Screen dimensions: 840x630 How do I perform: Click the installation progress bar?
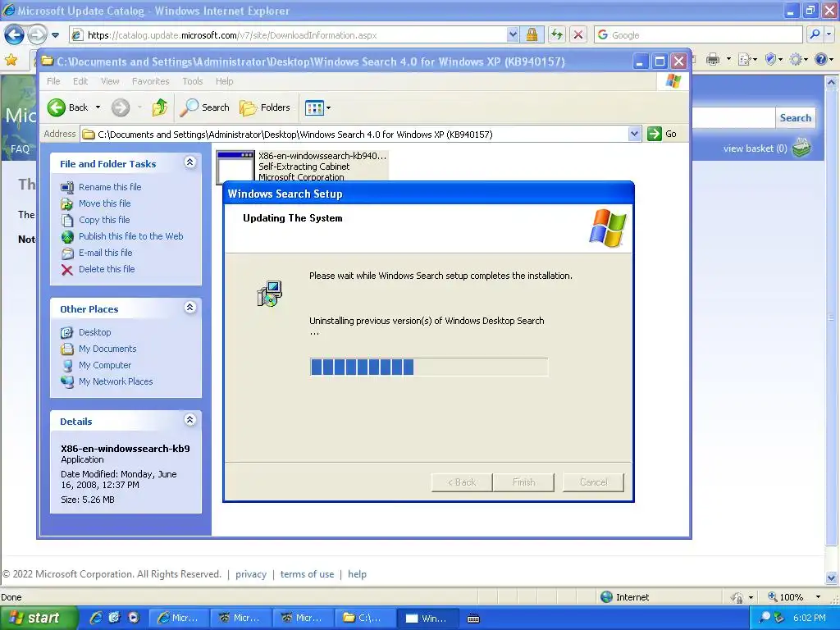click(x=428, y=367)
